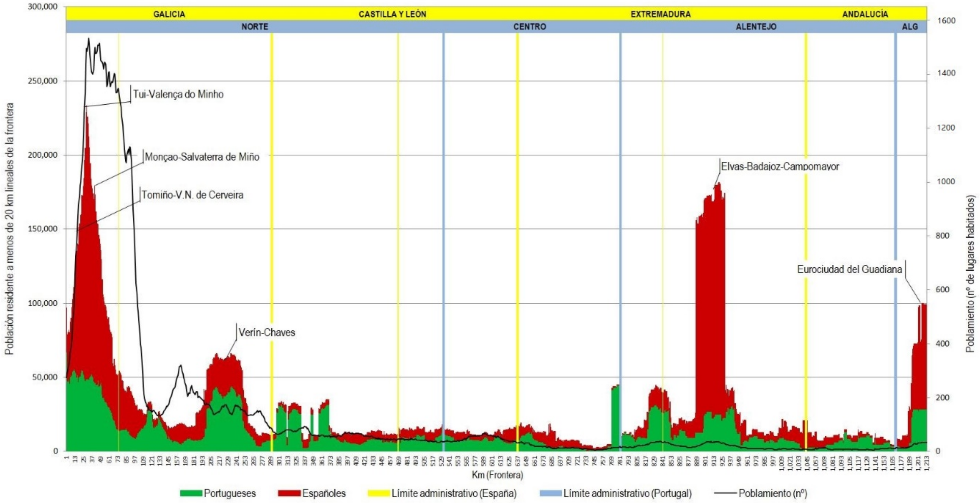Viewport: 980px width, 503px height.
Task: Click the Verín-Chaves annotation label
Action: pyautogui.click(x=267, y=332)
